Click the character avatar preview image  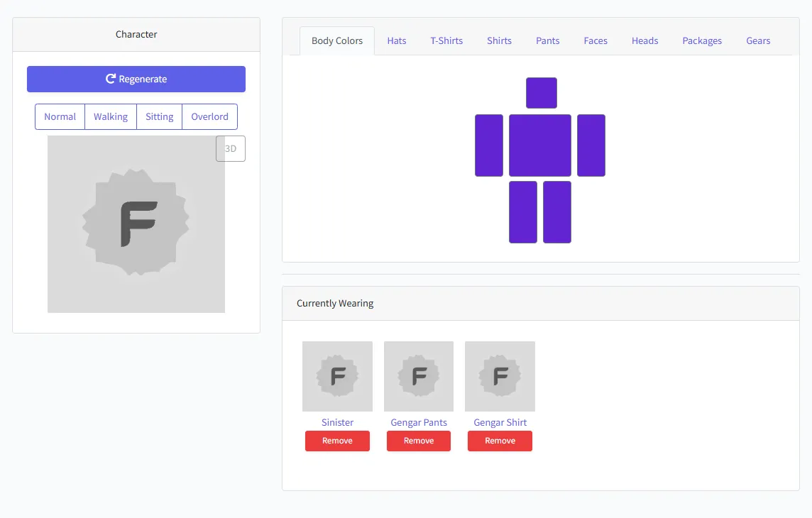(136, 224)
